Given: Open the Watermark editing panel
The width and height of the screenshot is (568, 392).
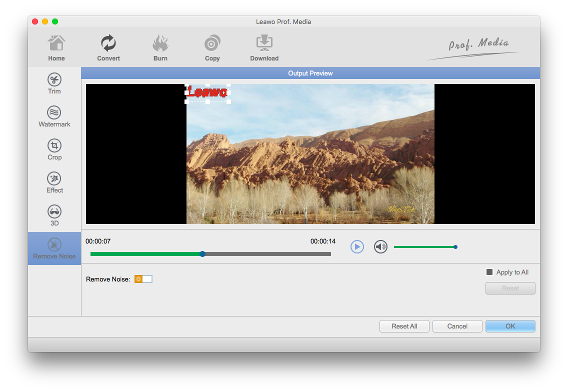Looking at the screenshot, I should click(x=54, y=116).
